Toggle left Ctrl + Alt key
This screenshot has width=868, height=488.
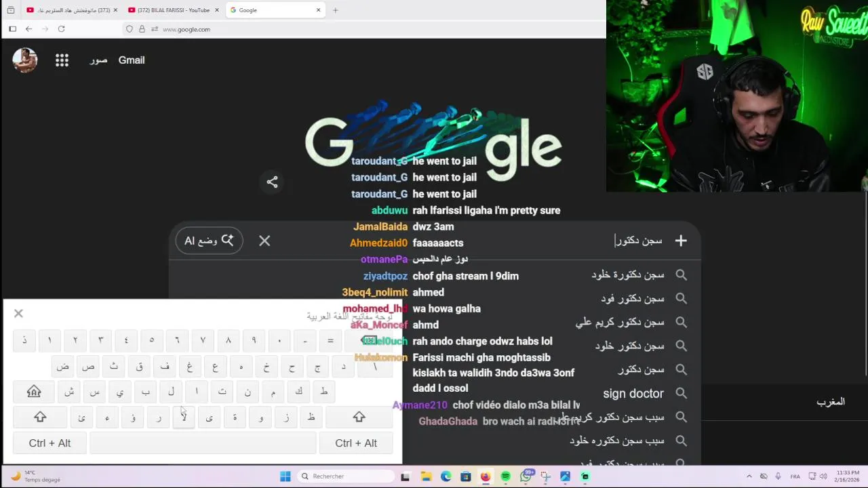pos(50,443)
